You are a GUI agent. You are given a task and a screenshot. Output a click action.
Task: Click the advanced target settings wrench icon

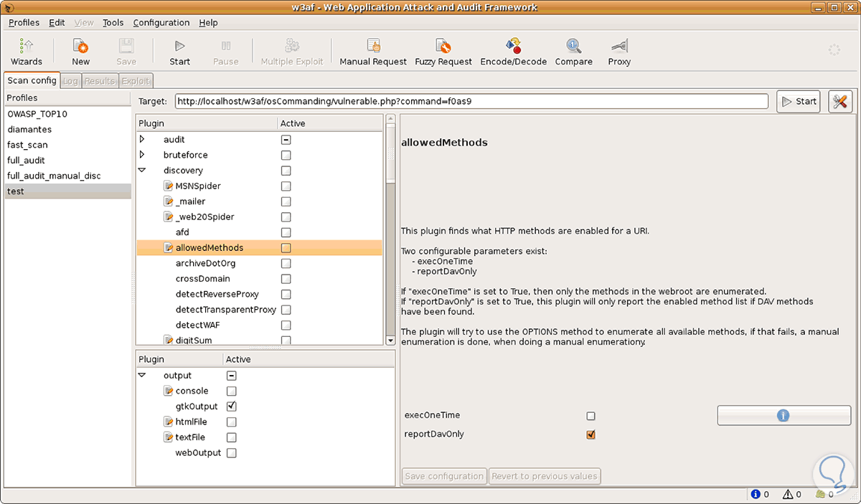(x=840, y=101)
